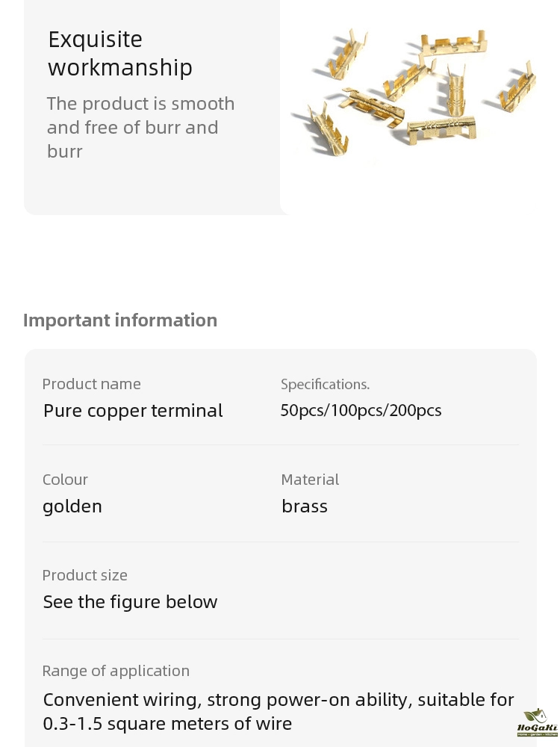Click the "Colour" field label
The height and width of the screenshot is (747, 560).
(x=65, y=480)
